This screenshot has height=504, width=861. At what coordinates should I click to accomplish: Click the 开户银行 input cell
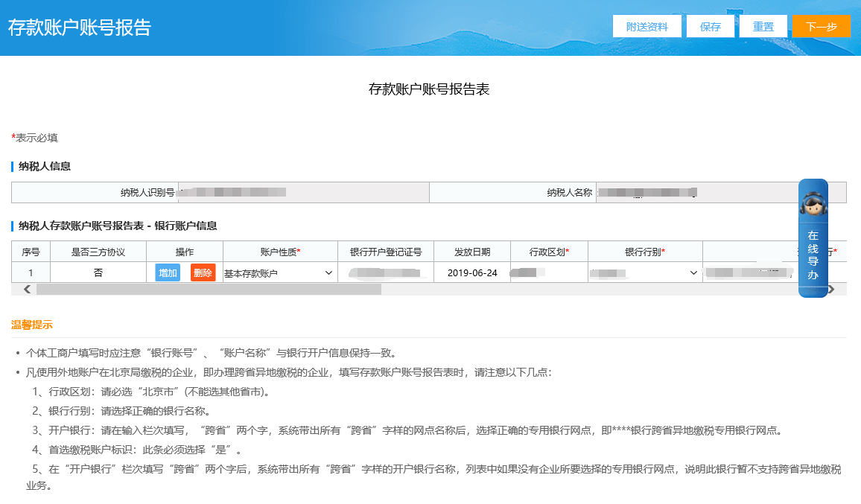749,273
